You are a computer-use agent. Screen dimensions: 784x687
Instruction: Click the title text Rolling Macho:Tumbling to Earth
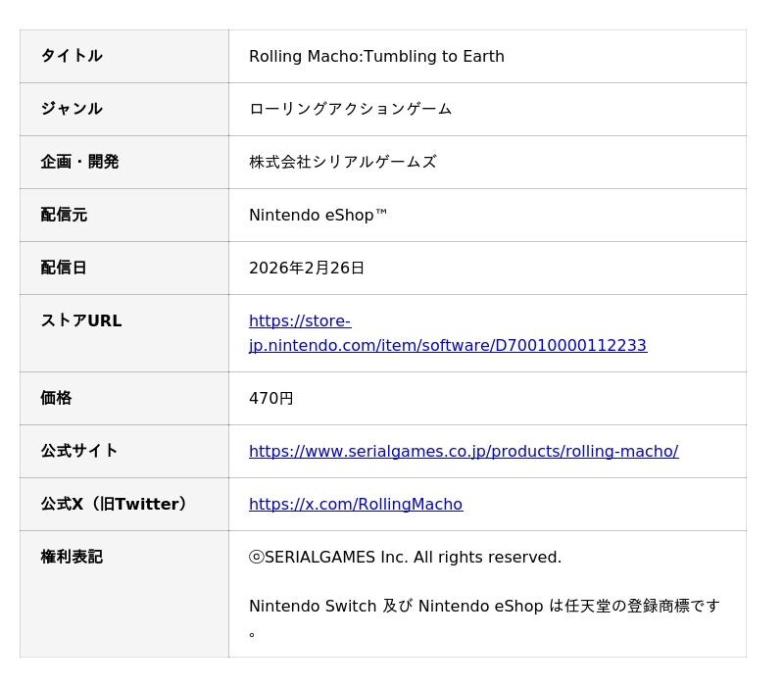[x=376, y=56]
